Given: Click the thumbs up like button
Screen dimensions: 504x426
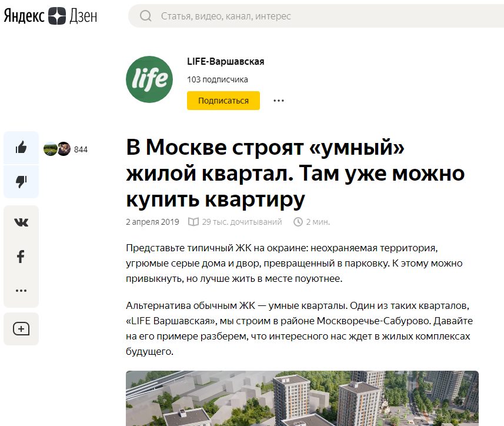Looking at the screenshot, I should (21, 148).
